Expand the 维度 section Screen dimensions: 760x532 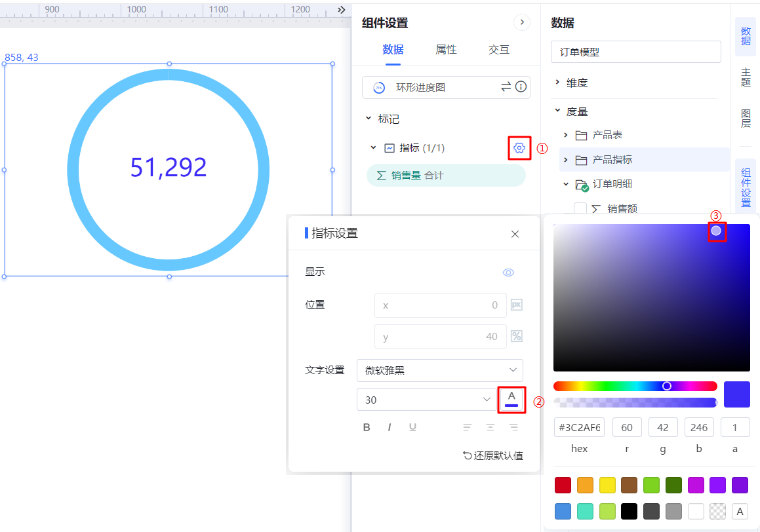click(x=557, y=83)
